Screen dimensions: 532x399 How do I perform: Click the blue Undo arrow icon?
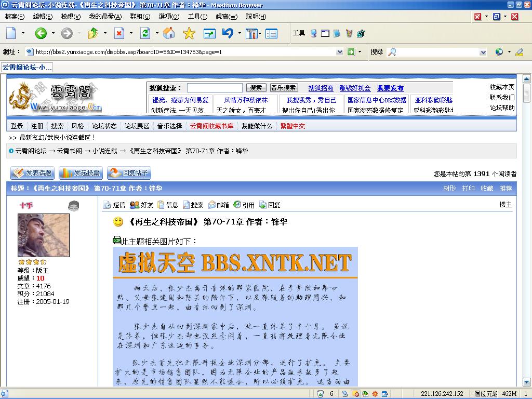228,34
